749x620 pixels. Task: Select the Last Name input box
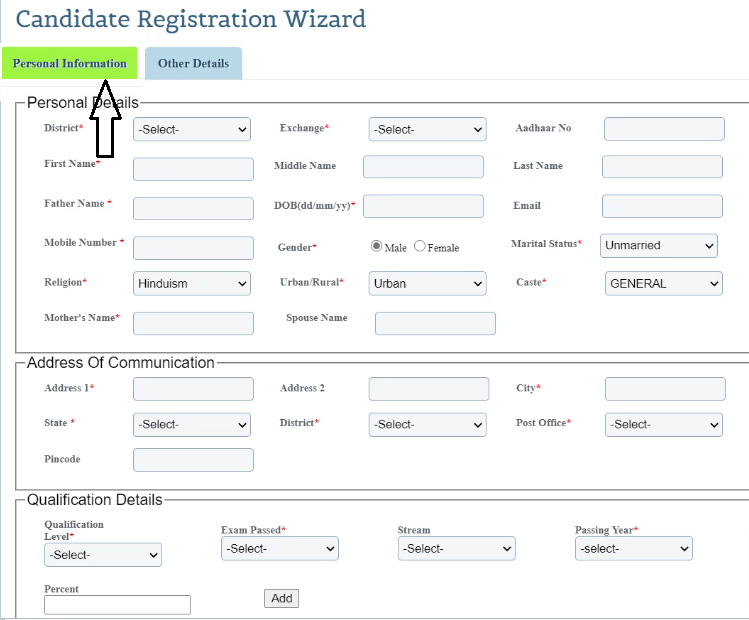[662, 166]
